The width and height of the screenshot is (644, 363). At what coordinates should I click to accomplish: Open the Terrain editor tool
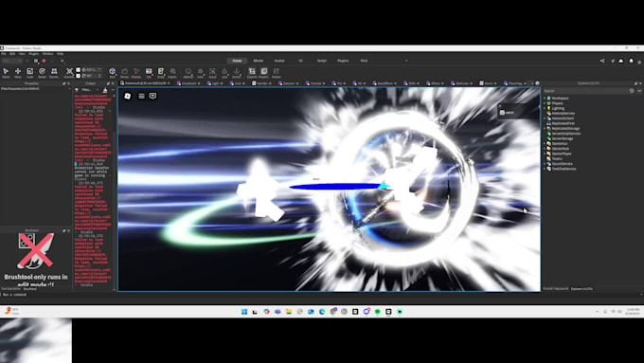tap(124, 73)
